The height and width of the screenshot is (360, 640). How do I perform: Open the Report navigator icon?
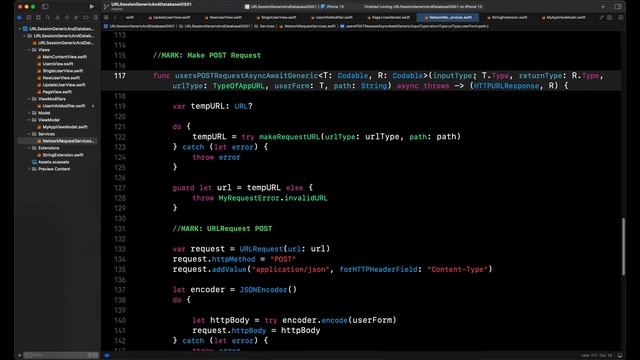[96, 18]
